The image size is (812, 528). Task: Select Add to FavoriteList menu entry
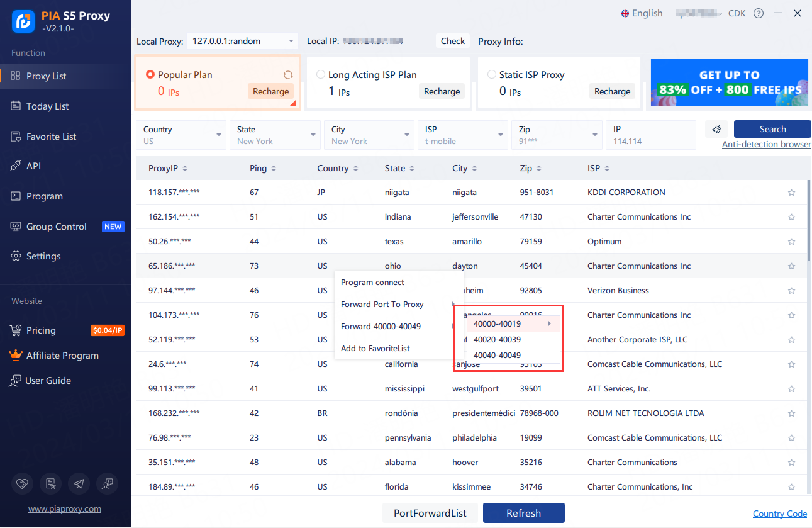pos(374,348)
